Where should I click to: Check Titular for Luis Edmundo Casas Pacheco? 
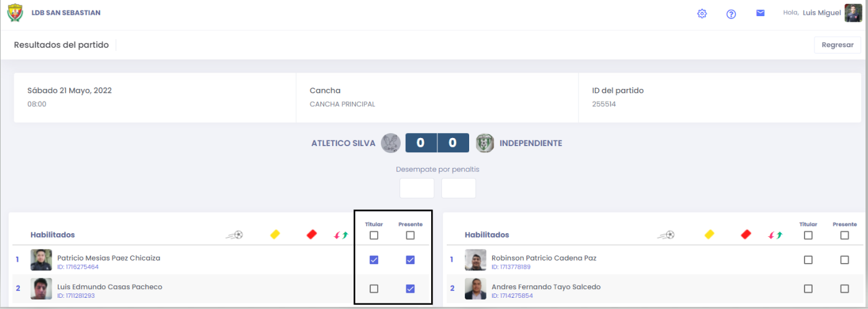[373, 288]
